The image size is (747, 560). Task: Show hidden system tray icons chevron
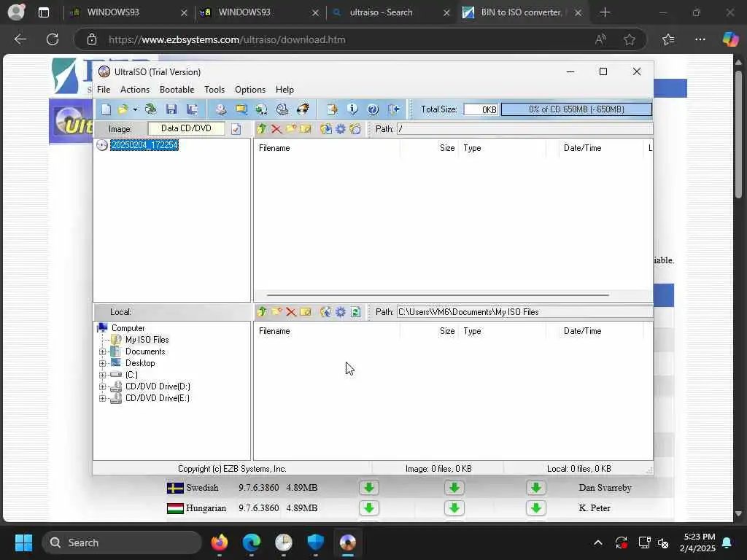click(598, 542)
